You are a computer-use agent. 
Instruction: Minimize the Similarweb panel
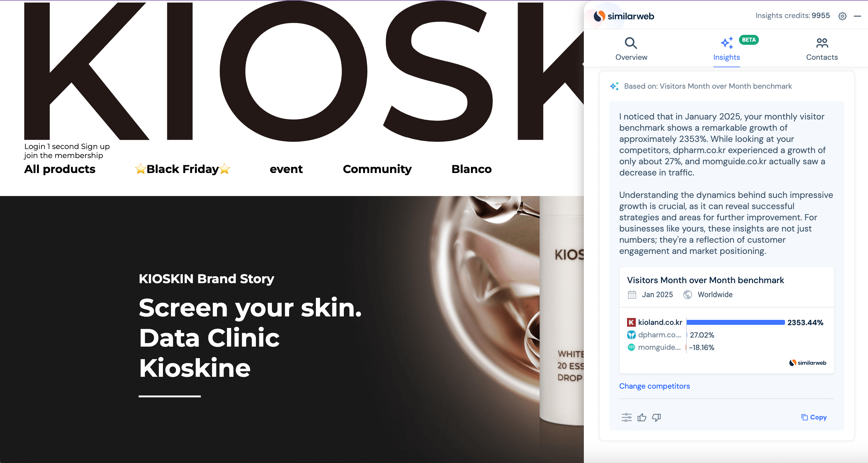pos(857,16)
